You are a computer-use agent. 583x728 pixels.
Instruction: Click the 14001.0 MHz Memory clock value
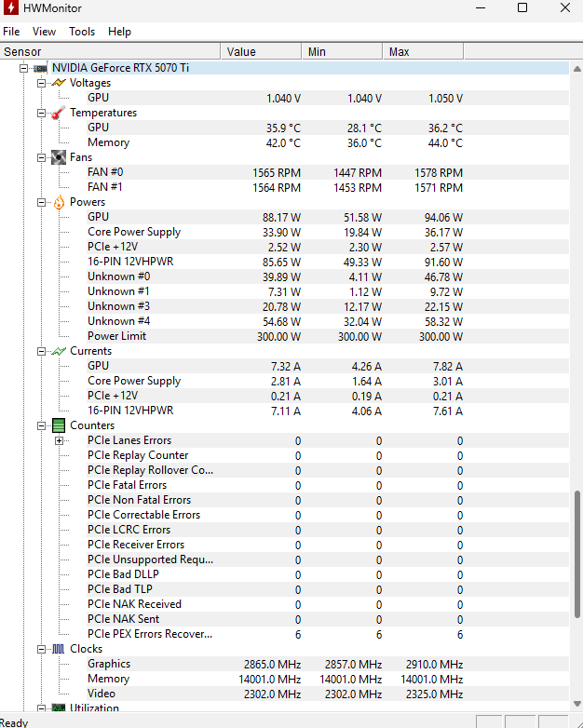click(x=270, y=680)
